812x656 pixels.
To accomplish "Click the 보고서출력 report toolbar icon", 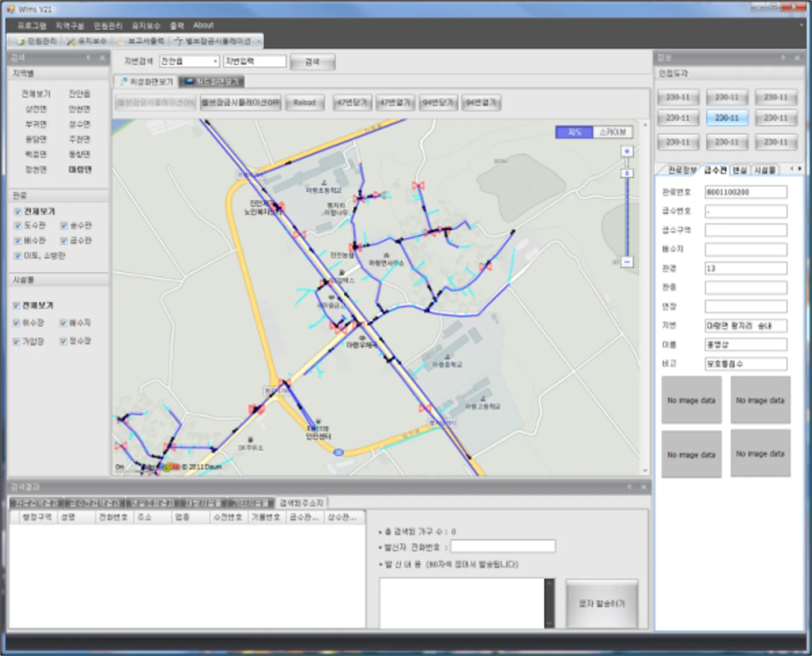I will pyautogui.click(x=121, y=41).
